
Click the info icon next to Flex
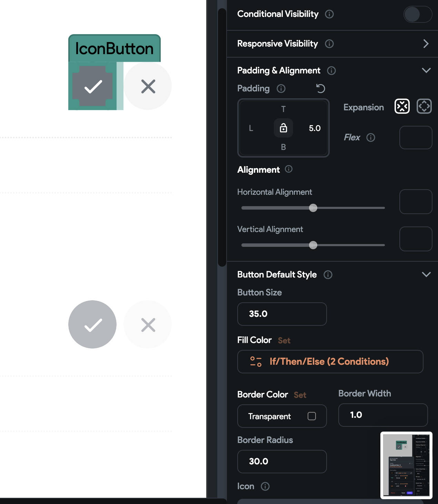point(371,138)
